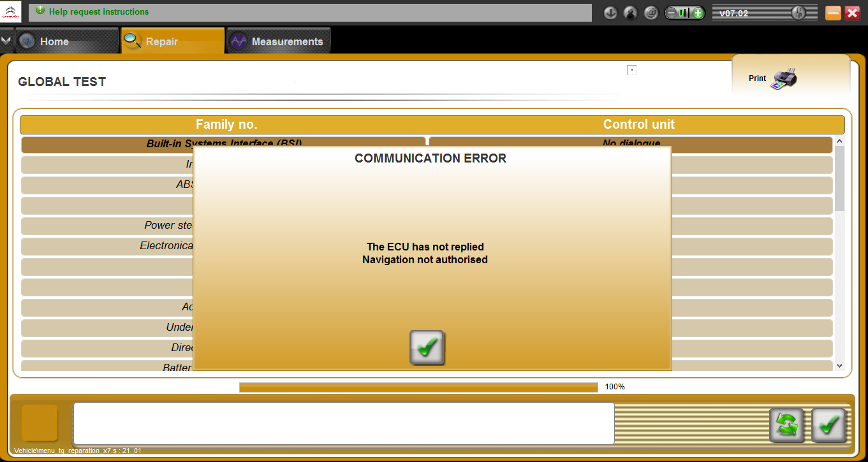Open the user profile icon
Image resolution: width=868 pixels, height=462 pixels.
tap(631, 13)
